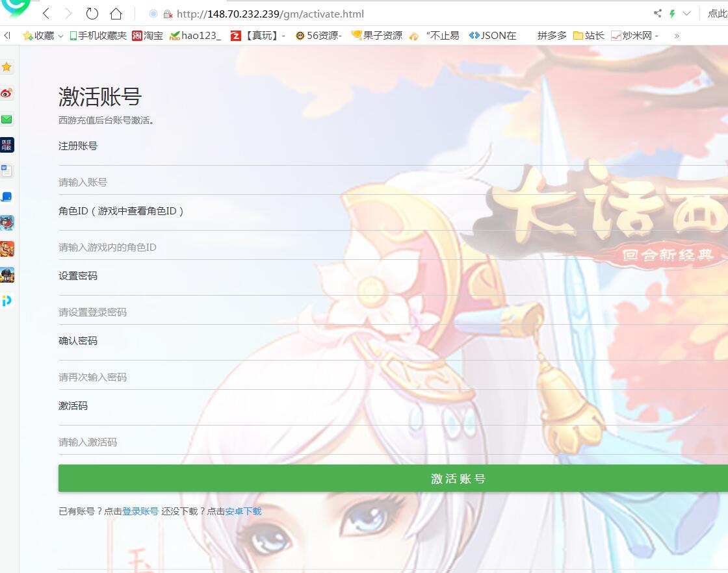Follow the 登录账号 link

(x=140, y=511)
